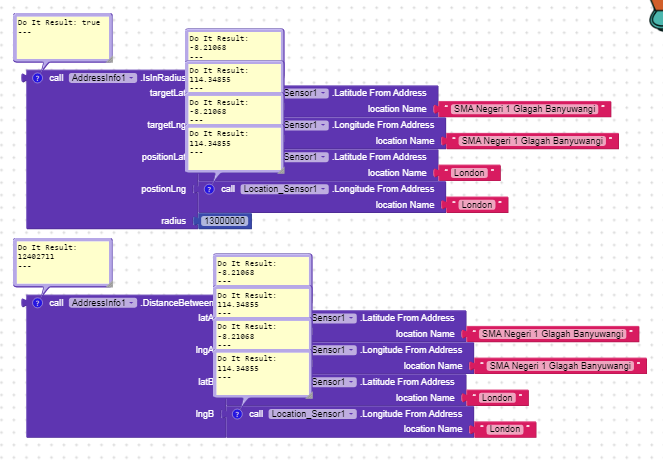
Task: Select the 'Do It Result: true' comment bubble
Action: pos(63,38)
